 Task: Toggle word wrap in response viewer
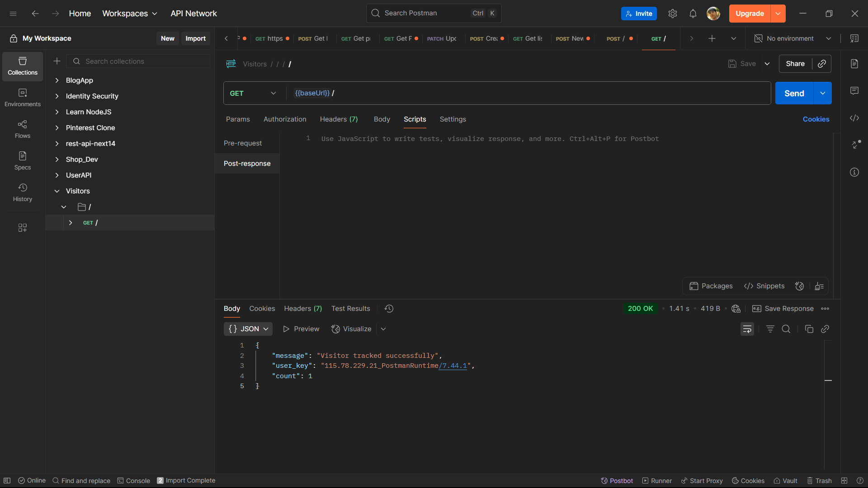click(747, 329)
